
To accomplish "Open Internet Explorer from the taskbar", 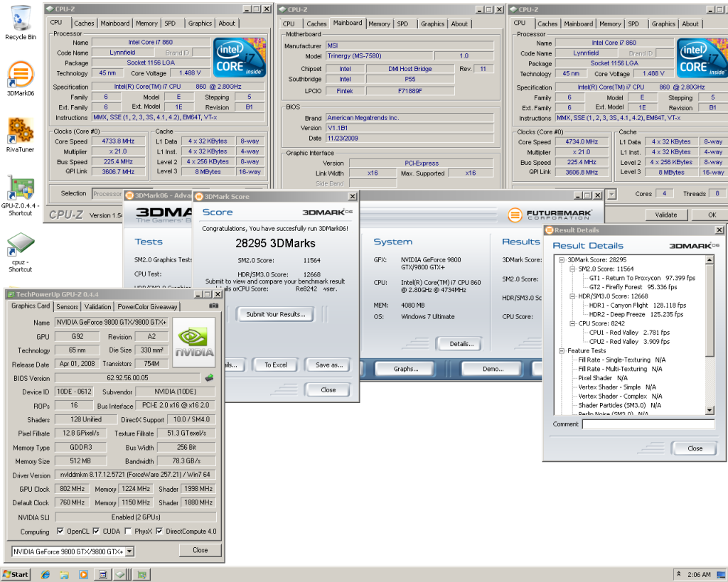I will [45, 574].
